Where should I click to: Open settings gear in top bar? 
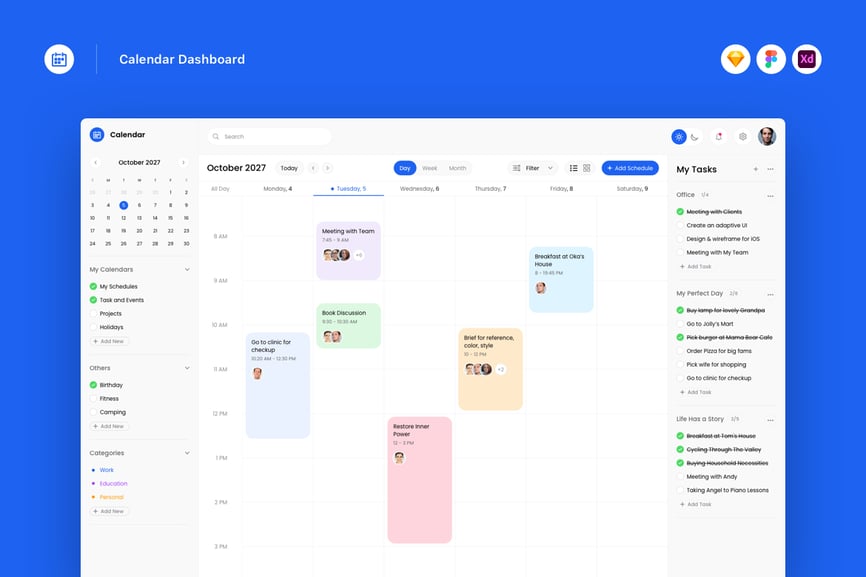742,137
